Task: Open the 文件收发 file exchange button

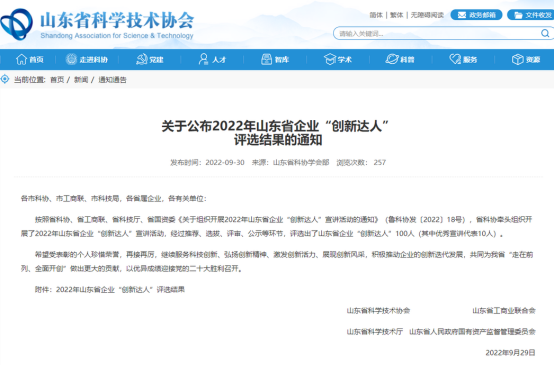Action: tap(531, 15)
